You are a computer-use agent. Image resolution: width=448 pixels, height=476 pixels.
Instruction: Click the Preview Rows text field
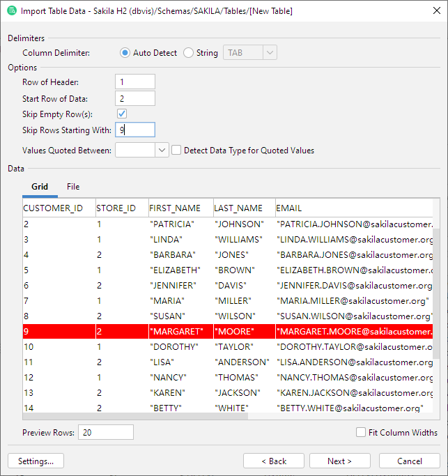click(x=105, y=432)
